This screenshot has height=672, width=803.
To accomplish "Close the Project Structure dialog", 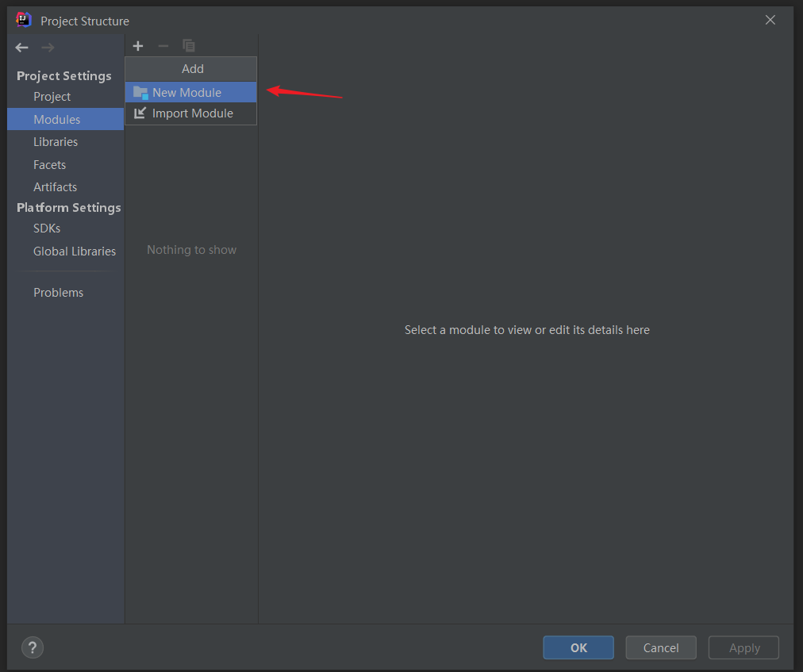I will coord(770,20).
